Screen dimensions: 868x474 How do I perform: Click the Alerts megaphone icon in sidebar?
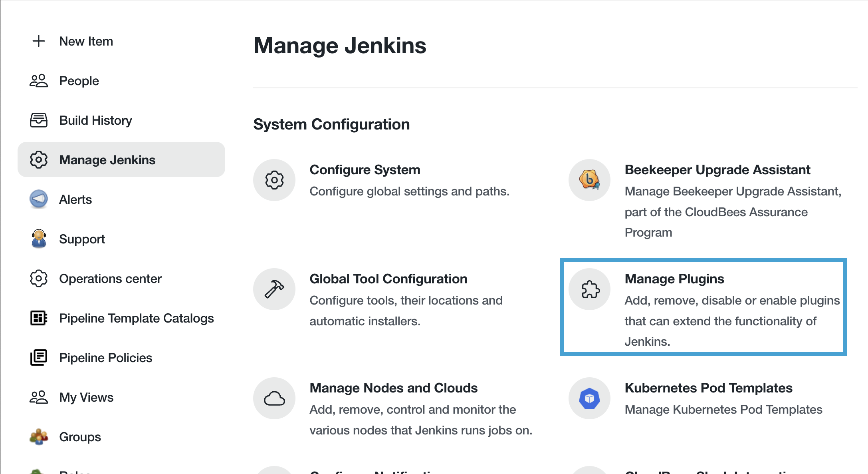38,199
